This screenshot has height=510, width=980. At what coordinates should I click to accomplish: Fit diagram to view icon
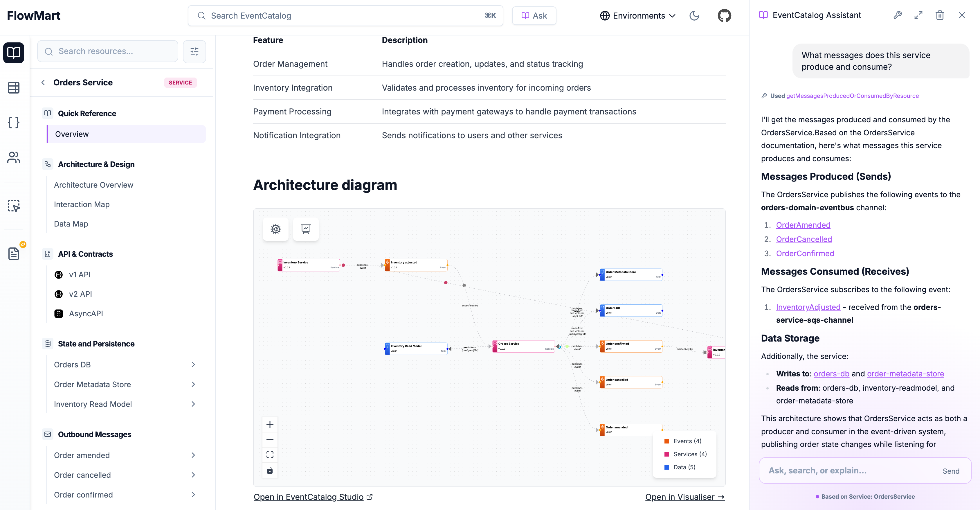(x=270, y=455)
